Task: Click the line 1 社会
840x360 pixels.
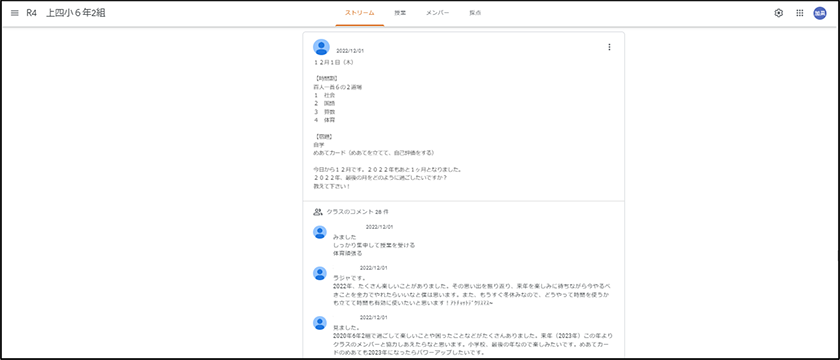Action: [x=325, y=95]
